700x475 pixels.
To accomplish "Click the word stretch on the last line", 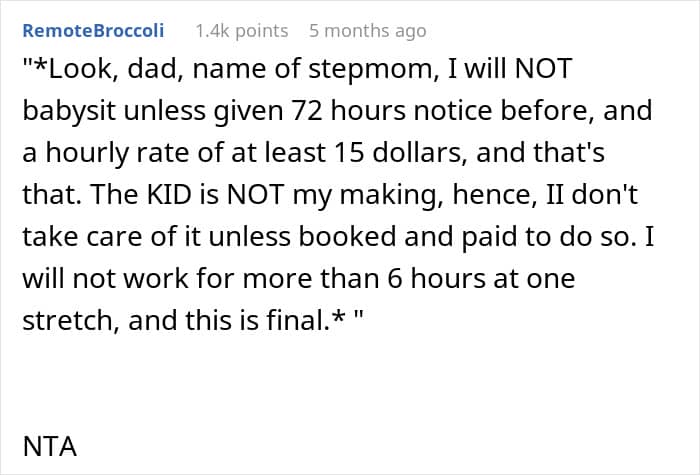I will tap(67, 320).
